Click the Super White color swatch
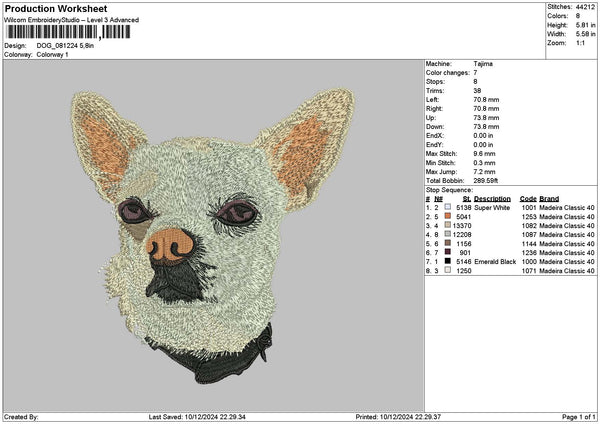Viewport: 600px width, 424px height. tap(447, 207)
